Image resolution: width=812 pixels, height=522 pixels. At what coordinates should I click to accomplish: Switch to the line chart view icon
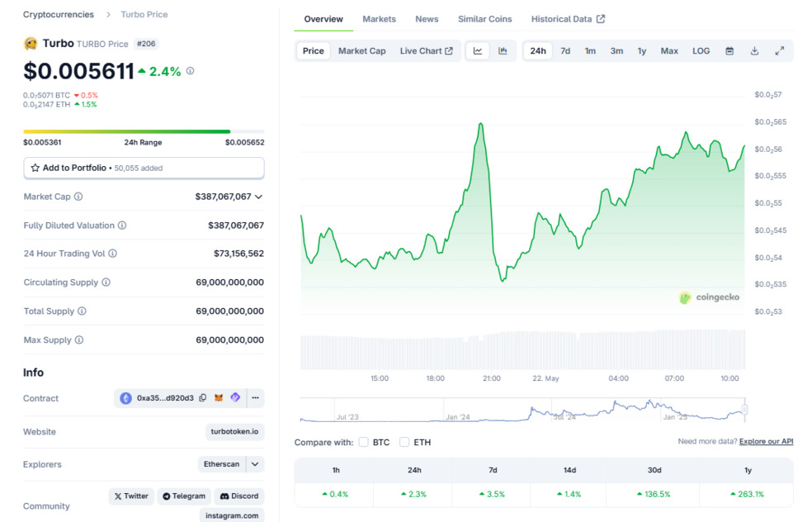click(x=478, y=51)
